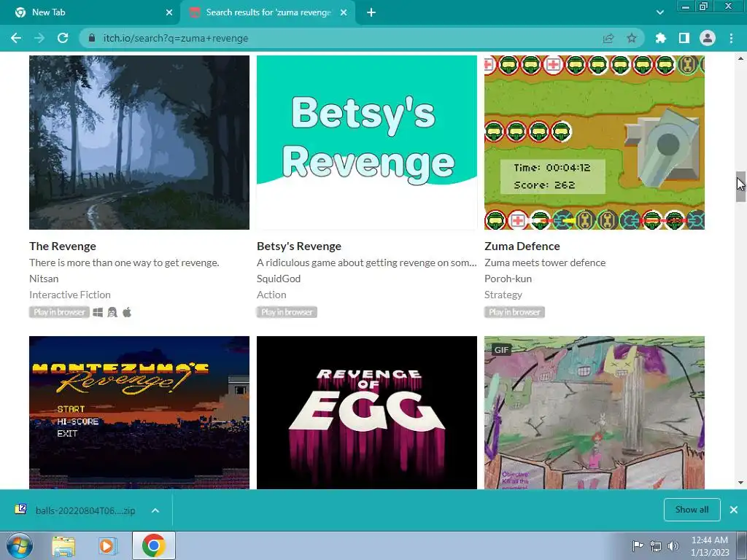Viewport: 747px width, 560px height.
Task: Click Play in browser under Zuma Defence
Action: click(x=514, y=312)
